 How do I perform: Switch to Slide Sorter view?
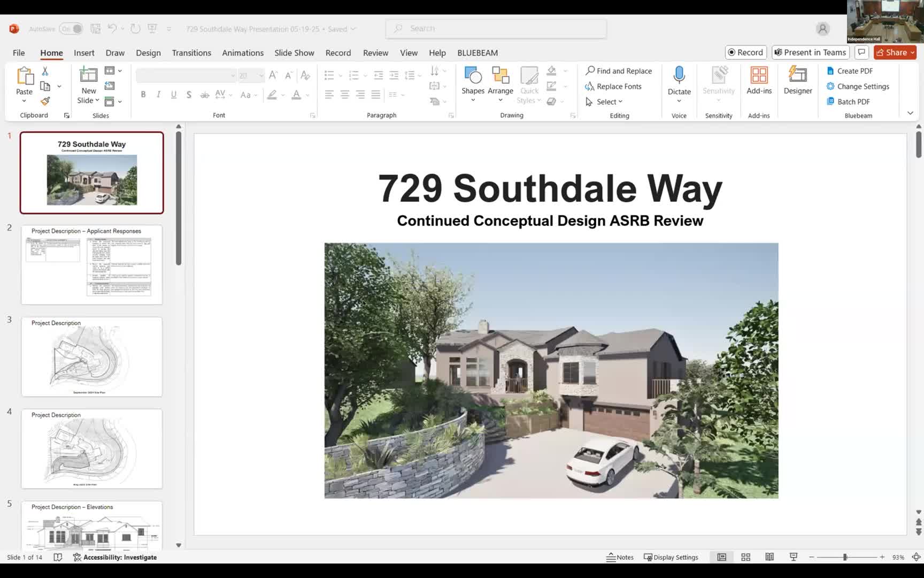click(745, 557)
